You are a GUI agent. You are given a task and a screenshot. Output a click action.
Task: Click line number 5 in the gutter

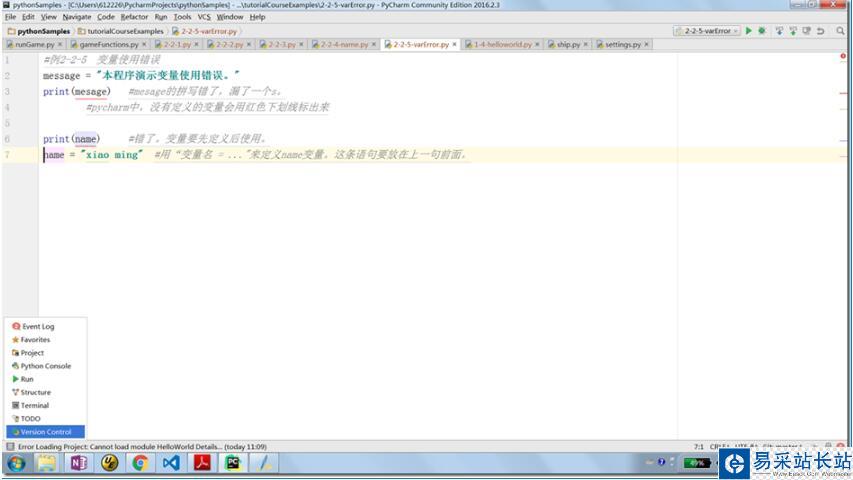coord(7,123)
